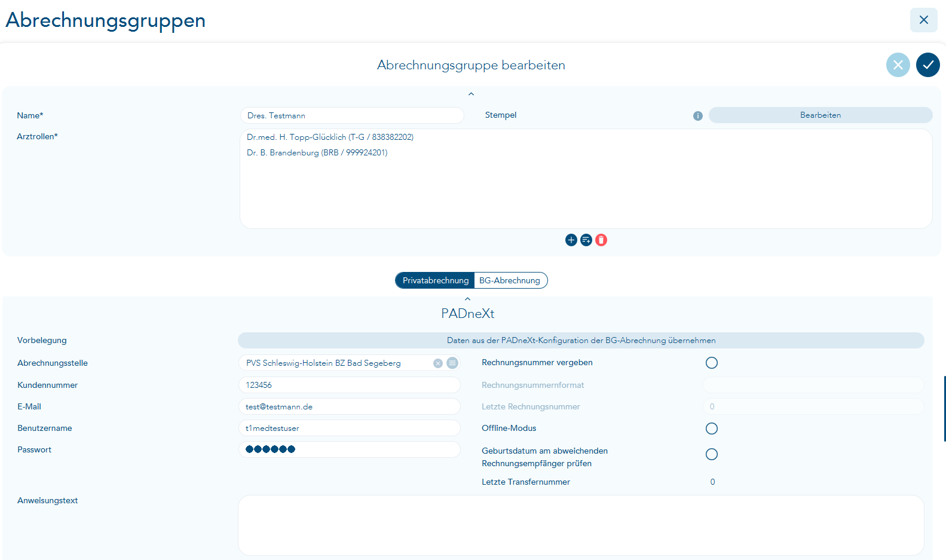Apply PADneXt data from BG-Abrechnung configuration

click(581, 341)
